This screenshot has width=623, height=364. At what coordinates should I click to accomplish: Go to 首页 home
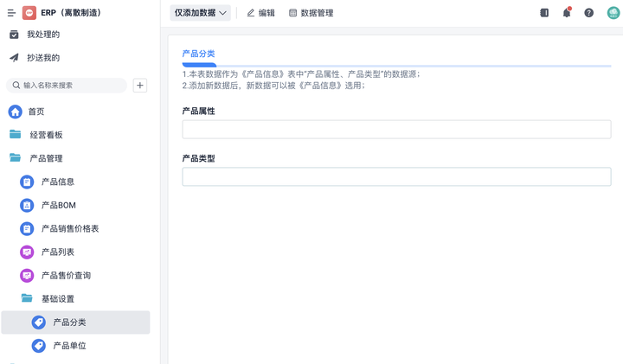35,112
